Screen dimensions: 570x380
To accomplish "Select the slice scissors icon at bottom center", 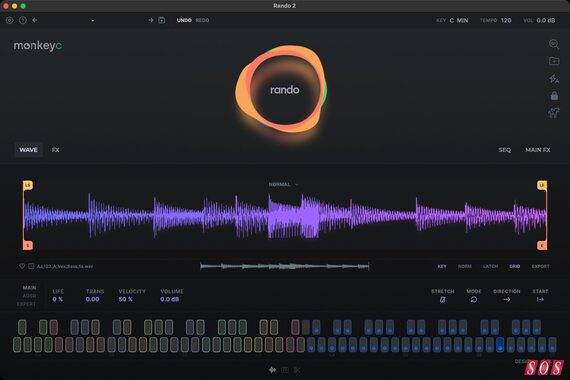I will (297, 370).
